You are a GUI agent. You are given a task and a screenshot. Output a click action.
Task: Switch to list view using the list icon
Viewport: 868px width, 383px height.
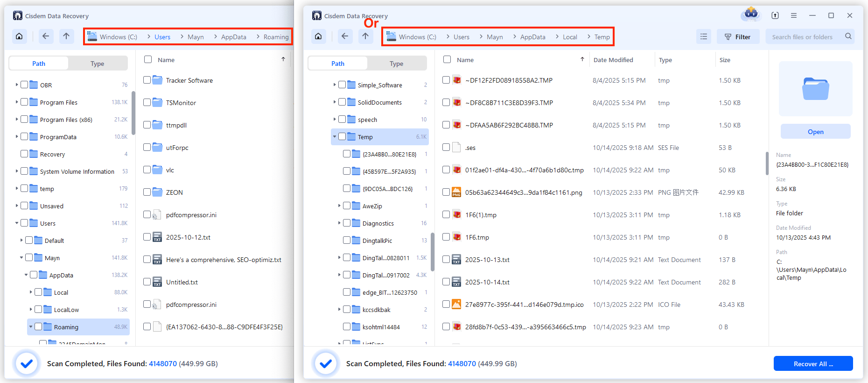(704, 36)
